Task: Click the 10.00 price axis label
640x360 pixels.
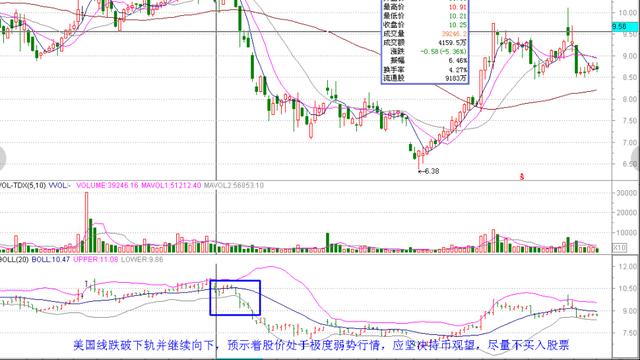Action: [x=627, y=13]
